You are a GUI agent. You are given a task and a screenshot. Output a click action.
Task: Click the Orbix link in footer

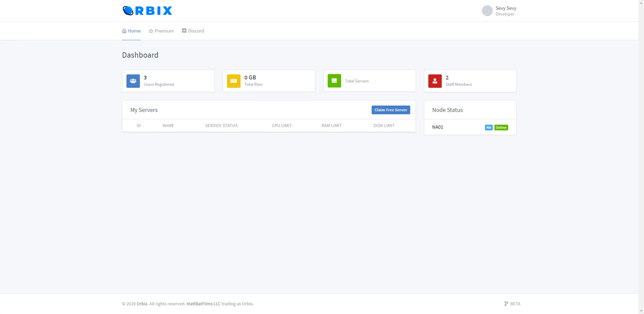142,304
